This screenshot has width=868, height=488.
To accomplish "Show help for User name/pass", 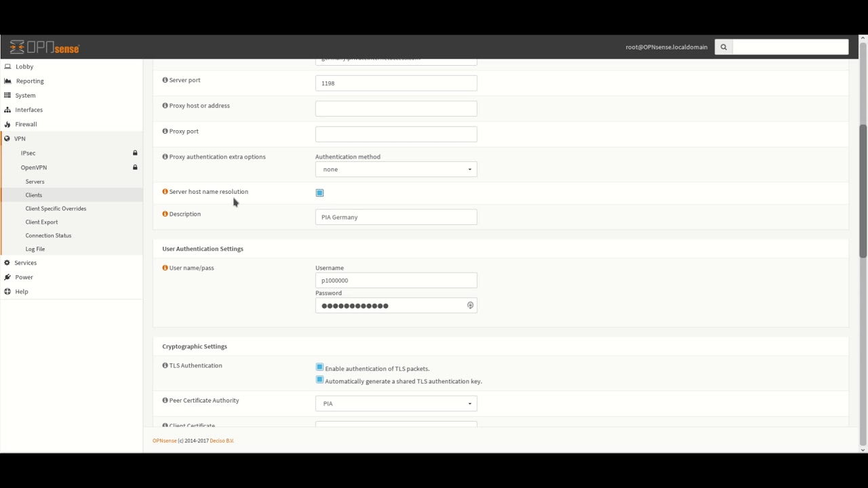I will [x=165, y=268].
